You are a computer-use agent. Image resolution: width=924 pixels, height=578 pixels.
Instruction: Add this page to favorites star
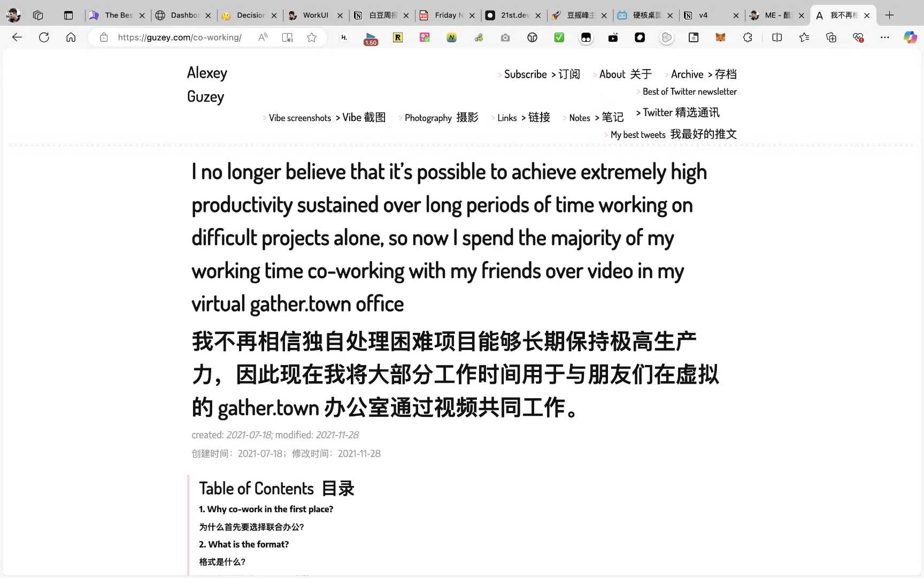[312, 37]
